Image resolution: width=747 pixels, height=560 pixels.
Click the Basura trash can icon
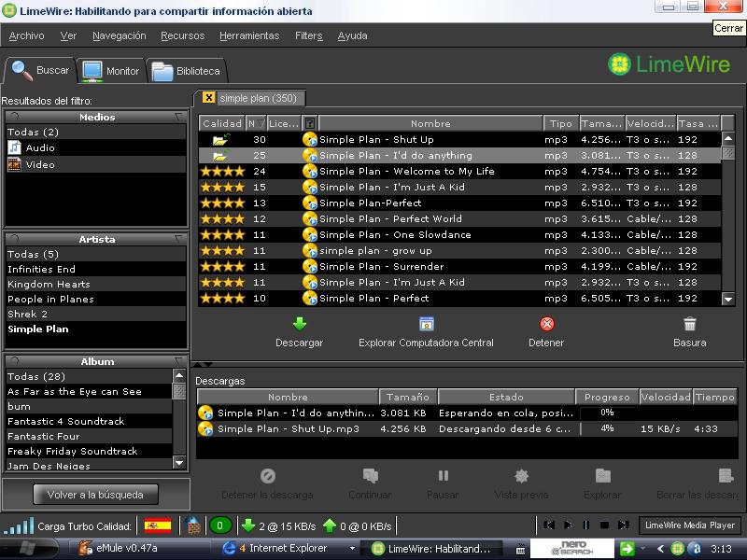click(690, 324)
